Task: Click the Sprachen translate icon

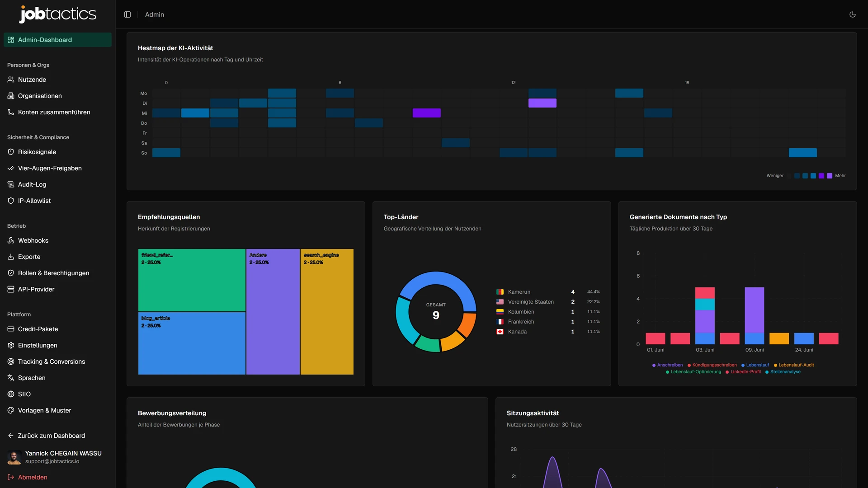Action: (11, 378)
